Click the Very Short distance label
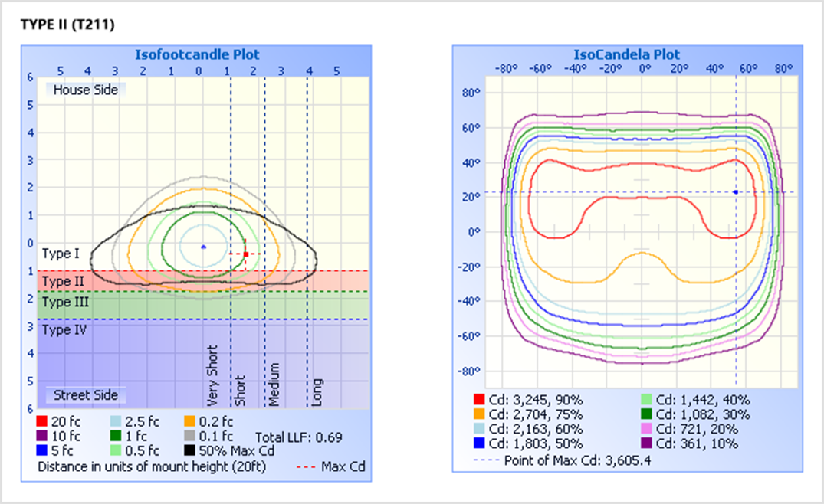Viewport: 824px width, 504px height. (213, 375)
